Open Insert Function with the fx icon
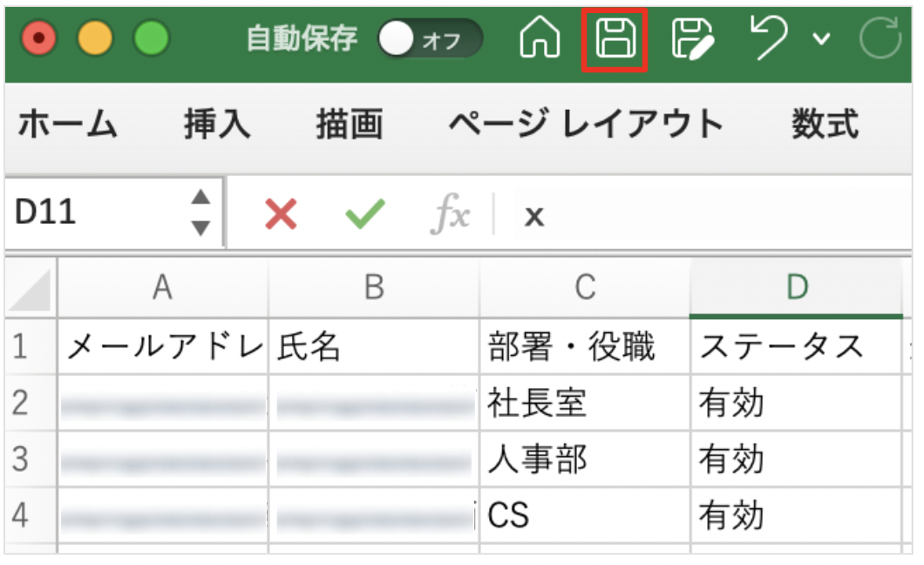The image size is (924, 565). [x=451, y=214]
